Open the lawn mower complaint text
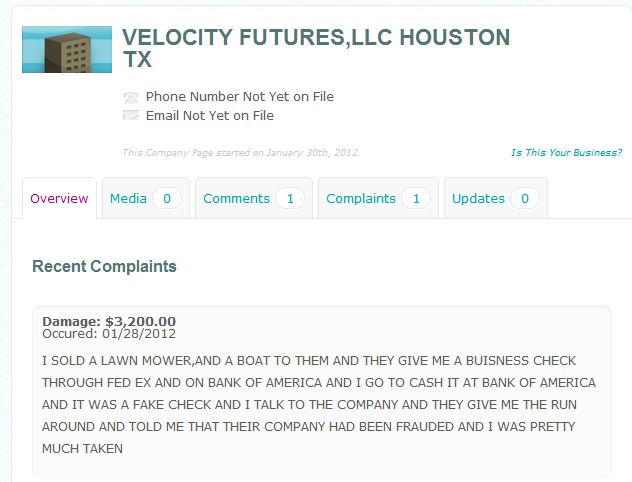 coord(319,404)
